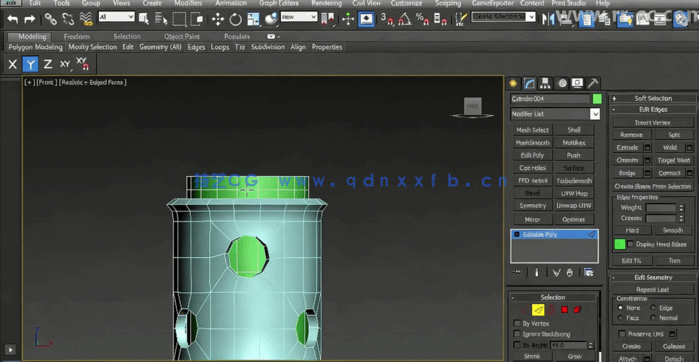Select Element sub-object level red cube
Screen dimensions: 699x362
point(577,309)
